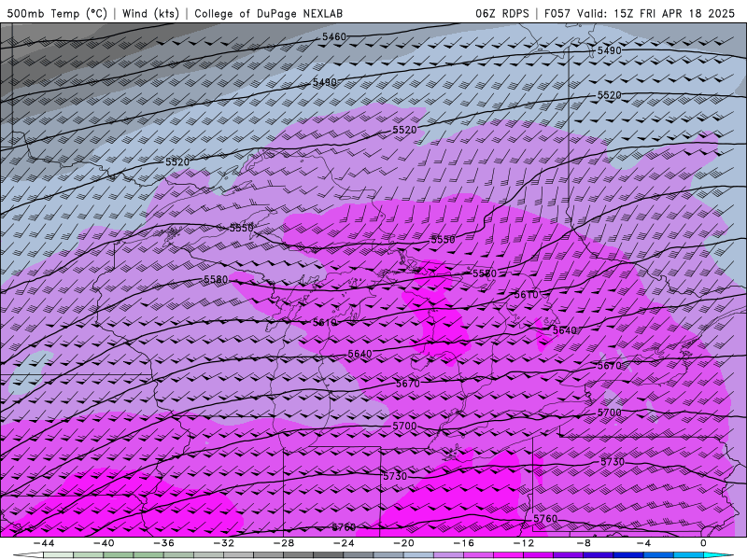
Task: Click the -16 colorbar tick label
Action: coord(464,543)
